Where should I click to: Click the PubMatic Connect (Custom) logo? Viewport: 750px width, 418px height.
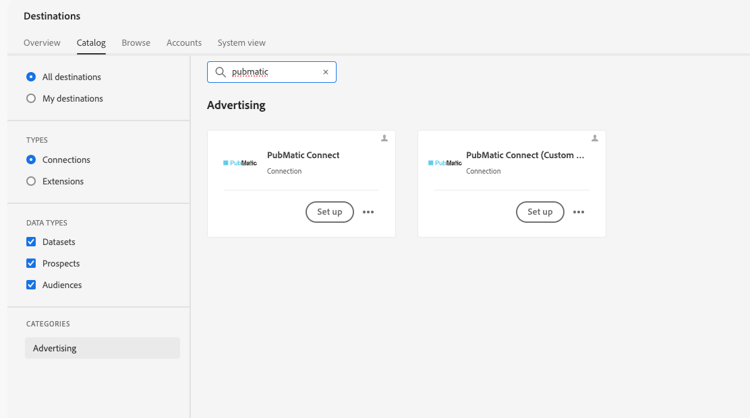coord(445,163)
